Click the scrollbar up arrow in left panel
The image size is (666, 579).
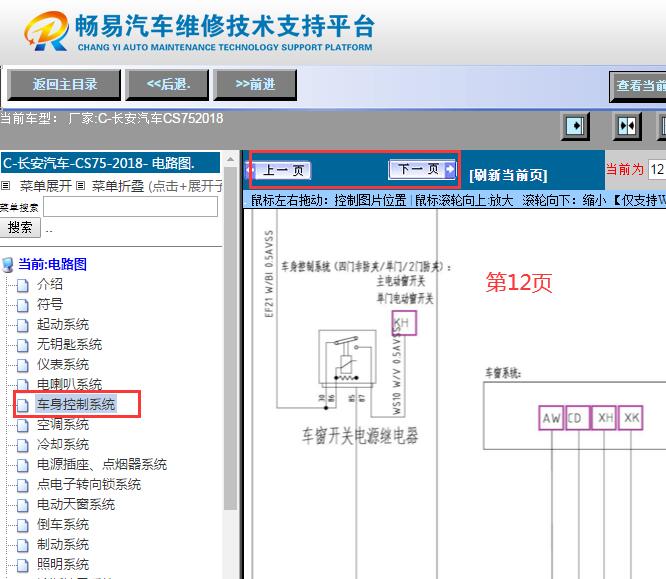point(230,159)
